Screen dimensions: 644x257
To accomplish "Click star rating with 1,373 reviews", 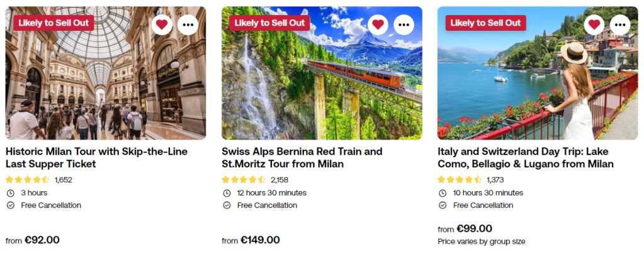I will (460, 180).
